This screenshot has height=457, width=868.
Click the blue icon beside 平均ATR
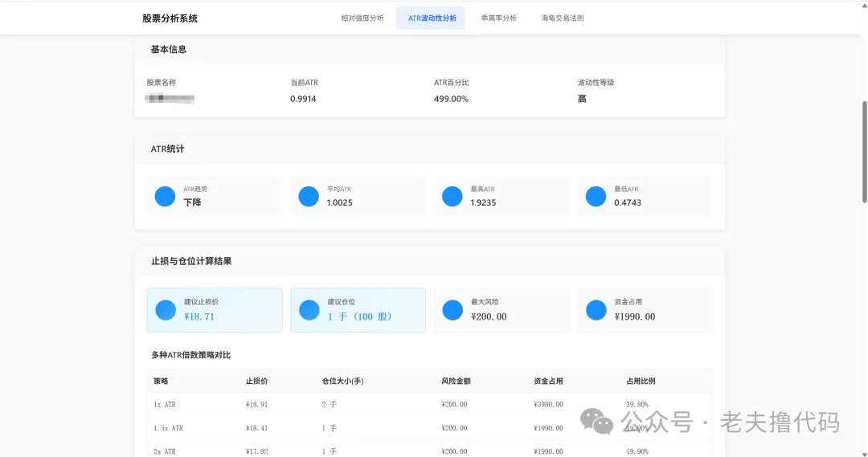pyautogui.click(x=309, y=197)
